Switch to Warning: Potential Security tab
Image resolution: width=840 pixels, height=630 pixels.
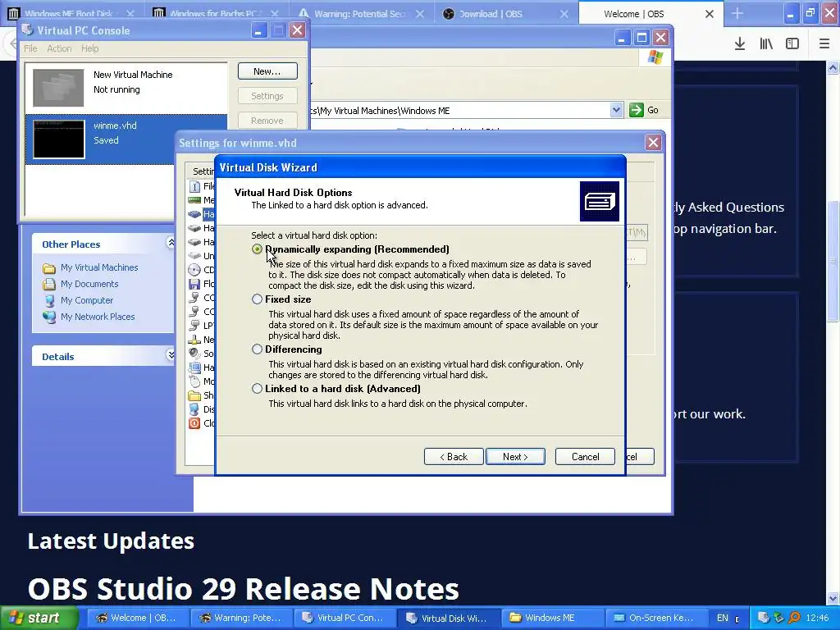click(x=360, y=13)
